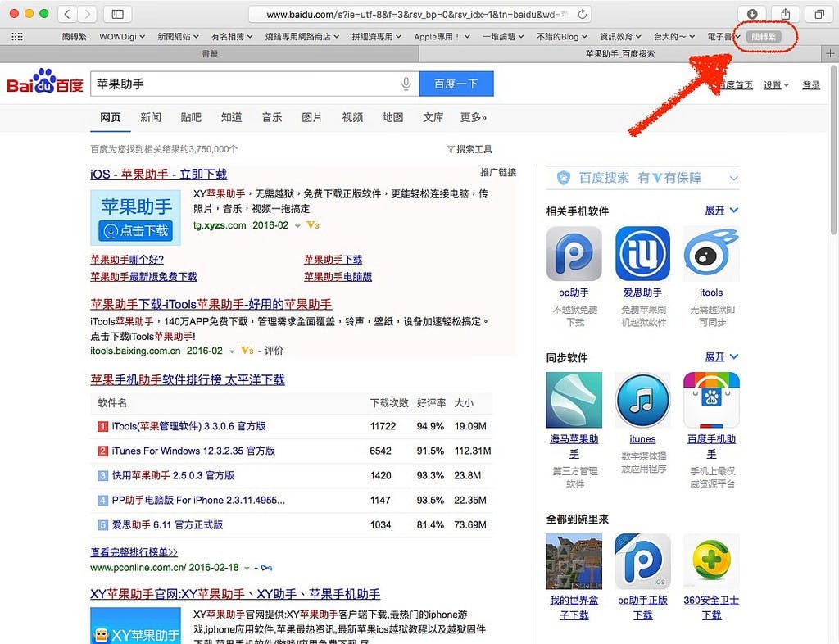Open iTools(苹果管理软件) 3.3.0.6 官方版 row
This screenshot has width=839, height=644.
pyautogui.click(x=291, y=426)
